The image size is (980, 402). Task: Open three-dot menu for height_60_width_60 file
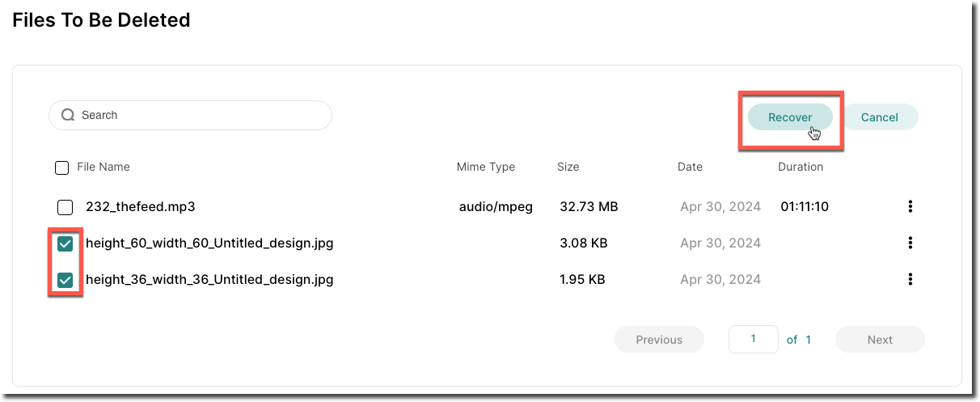(910, 243)
